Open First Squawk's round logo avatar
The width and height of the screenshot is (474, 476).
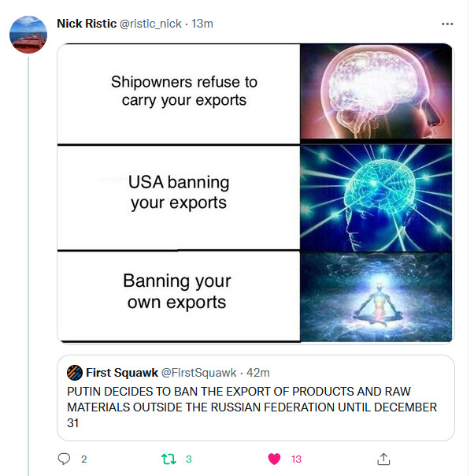pos(75,373)
